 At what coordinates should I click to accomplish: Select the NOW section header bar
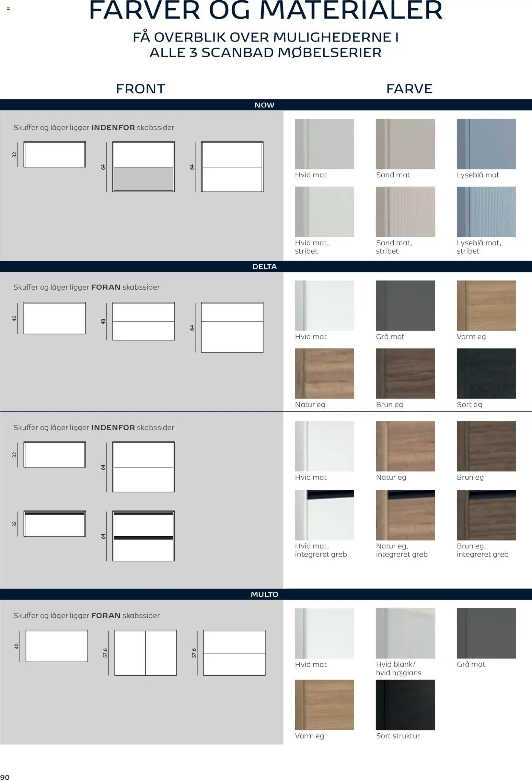(266, 105)
